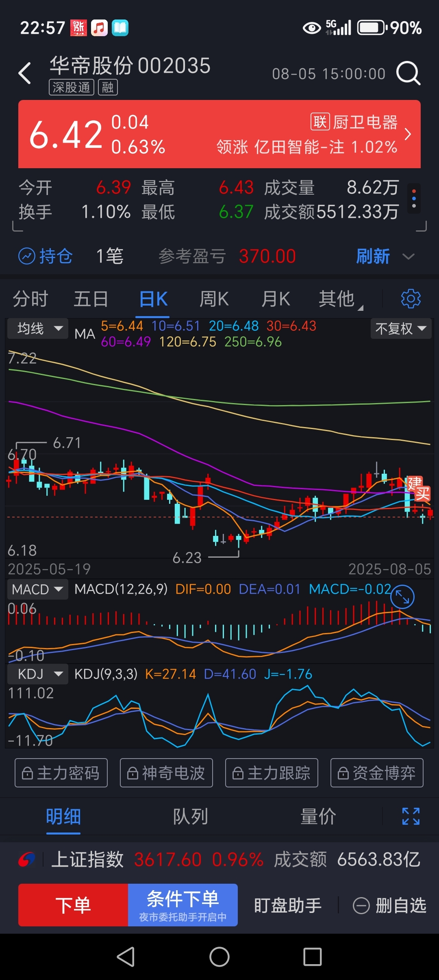Open the KDJ indicator dropdown

click(38, 674)
